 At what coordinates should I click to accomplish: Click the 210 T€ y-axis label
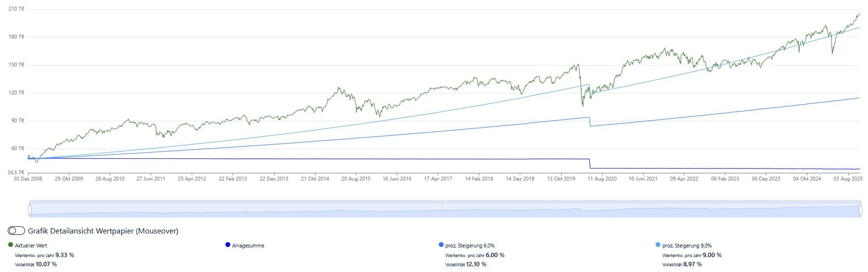point(16,9)
